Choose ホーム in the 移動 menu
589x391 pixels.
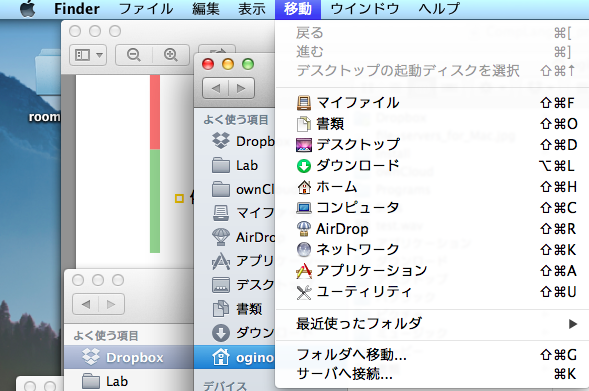pos(432,187)
